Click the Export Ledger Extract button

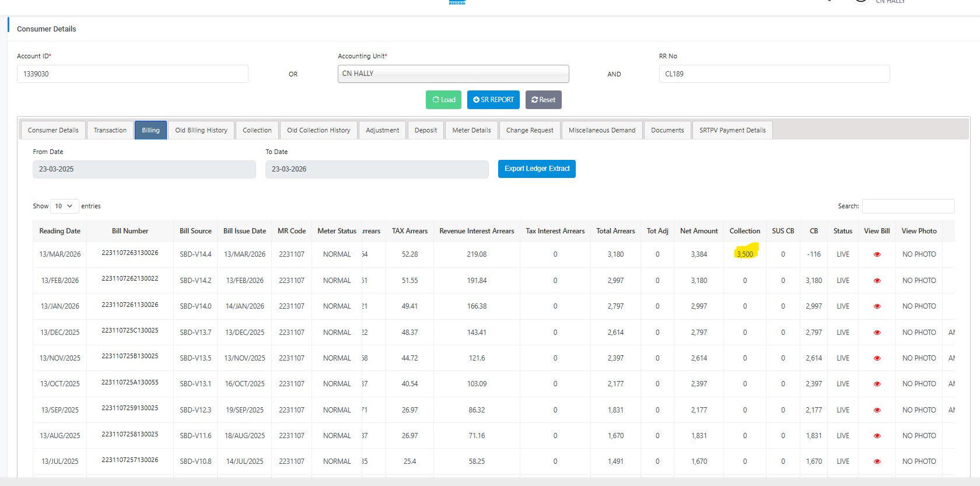[537, 169]
